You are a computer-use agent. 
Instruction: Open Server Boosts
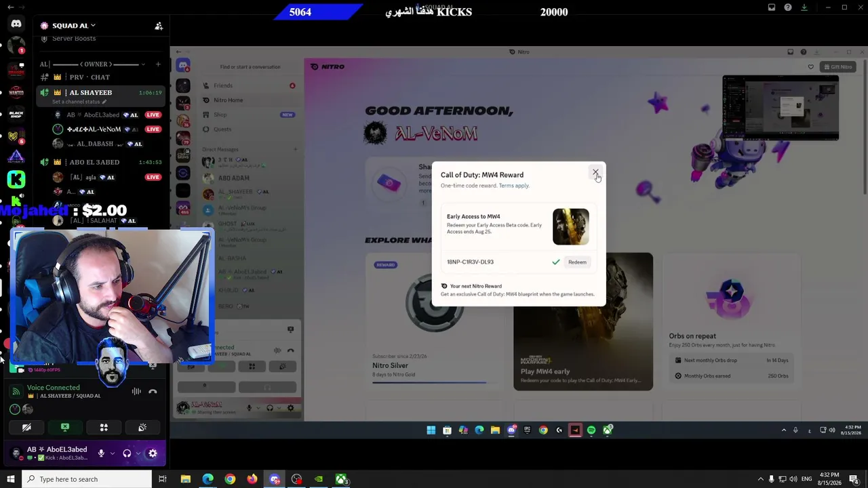tap(74, 39)
